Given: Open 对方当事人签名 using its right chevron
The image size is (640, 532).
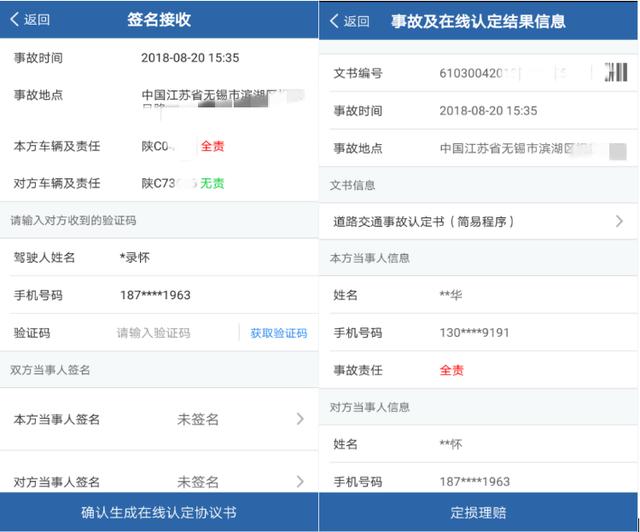Looking at the screenshot, I should click(300, 481).
